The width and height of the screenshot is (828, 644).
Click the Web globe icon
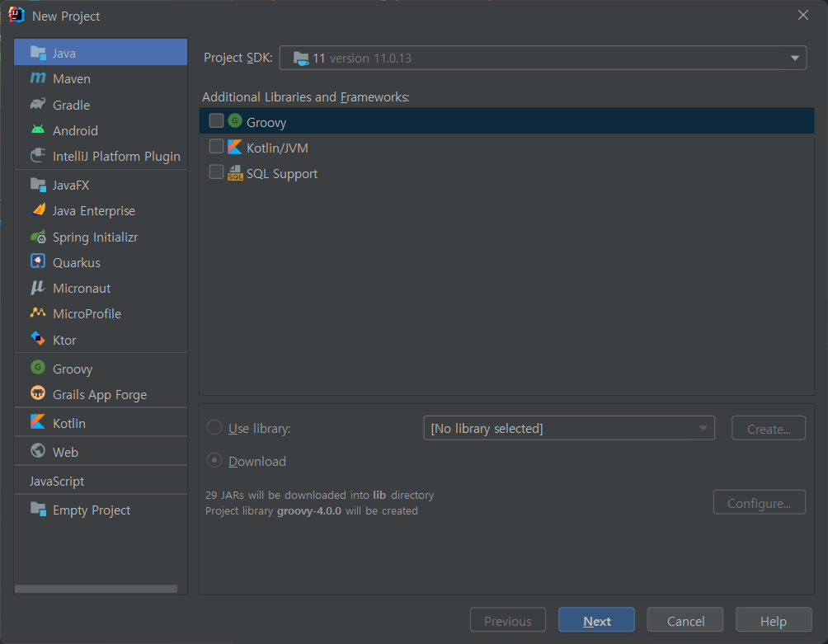(38, 451)
